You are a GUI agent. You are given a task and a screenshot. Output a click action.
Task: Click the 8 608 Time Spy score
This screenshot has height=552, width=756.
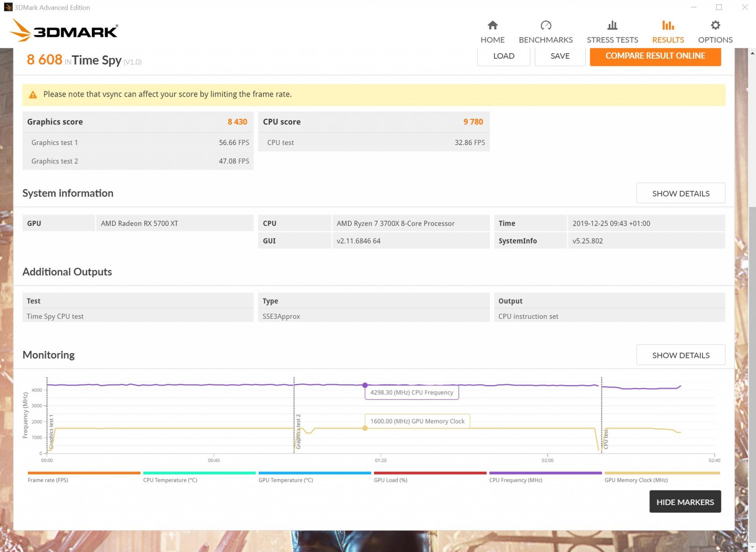45,60
